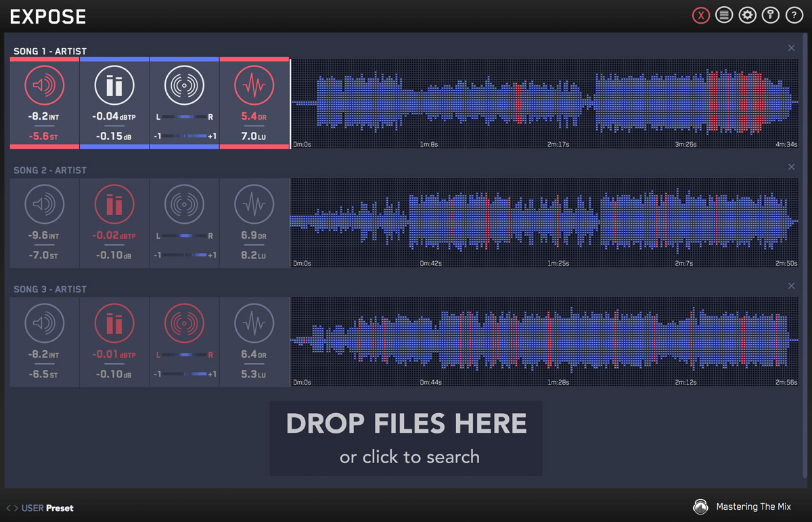Toggle Song 2 loudness speaker indicator
The image size is (812, 522).
coord(45,204)
